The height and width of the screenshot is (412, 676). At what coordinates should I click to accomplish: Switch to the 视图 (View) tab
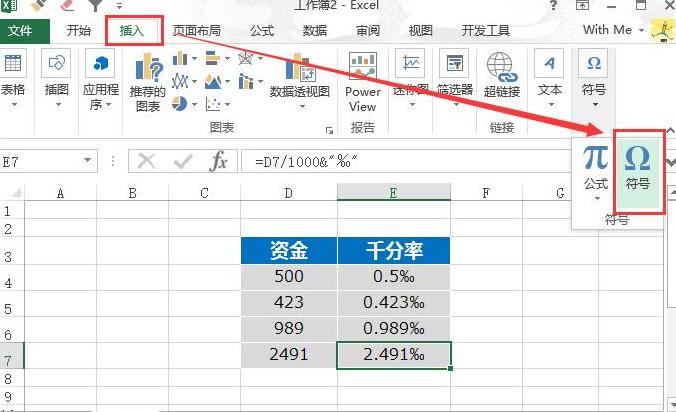[x=420, y=31]
